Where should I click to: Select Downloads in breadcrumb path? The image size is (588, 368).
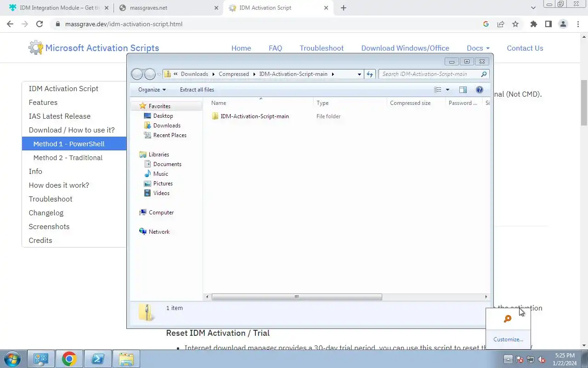(x=194, y=74)
